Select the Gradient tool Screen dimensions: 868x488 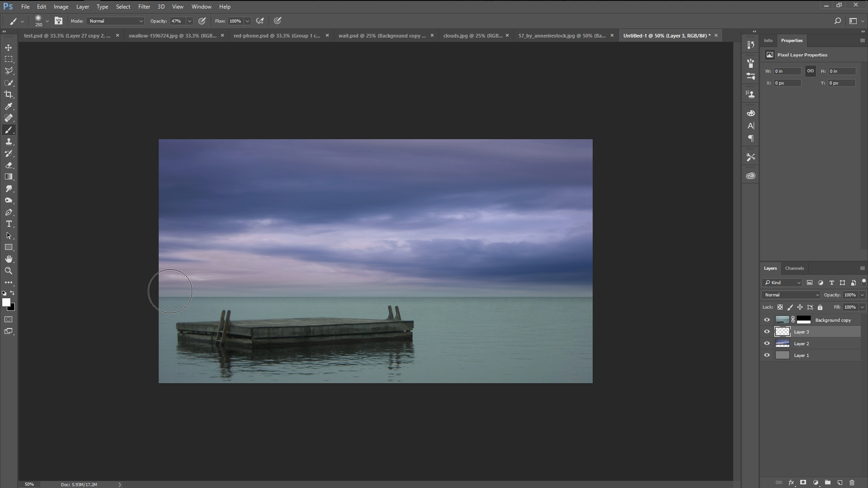[9, 177]
